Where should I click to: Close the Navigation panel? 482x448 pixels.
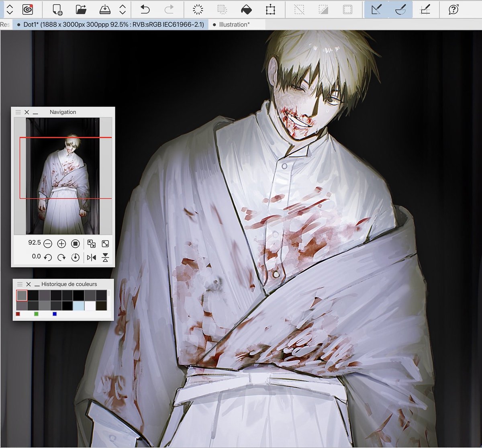coord(27,112)
